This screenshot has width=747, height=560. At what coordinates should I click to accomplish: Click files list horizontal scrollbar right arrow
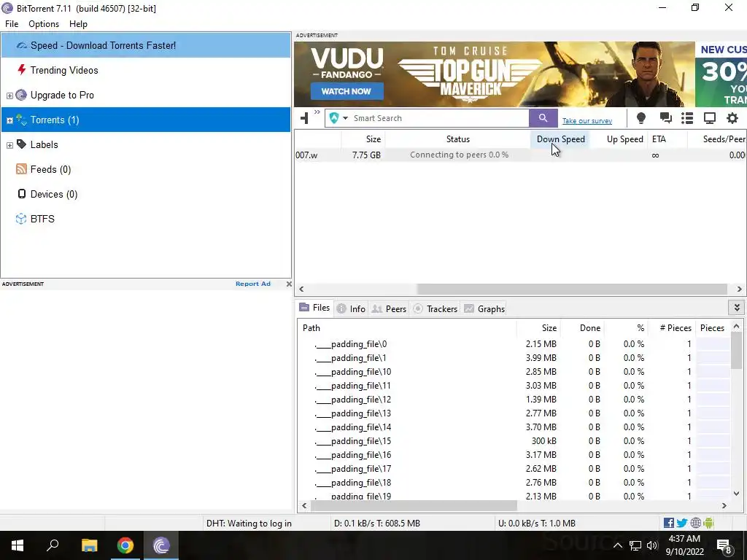(724, 506)
